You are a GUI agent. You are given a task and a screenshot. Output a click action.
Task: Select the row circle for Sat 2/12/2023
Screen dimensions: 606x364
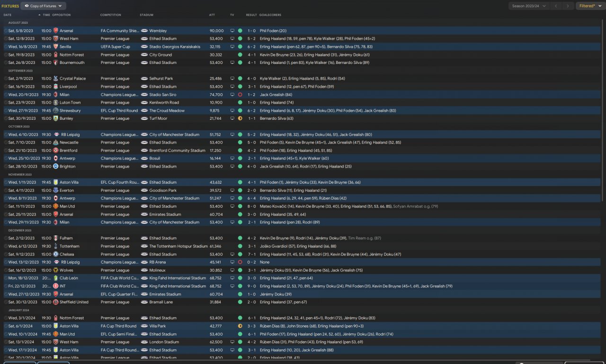click(x=6, y=238)
